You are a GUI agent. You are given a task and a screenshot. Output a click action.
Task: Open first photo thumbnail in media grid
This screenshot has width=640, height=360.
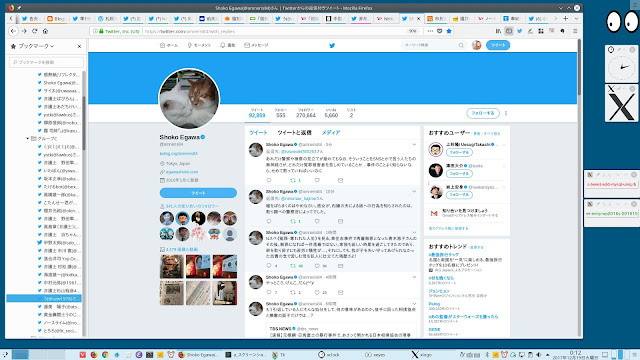pos(171,267)
